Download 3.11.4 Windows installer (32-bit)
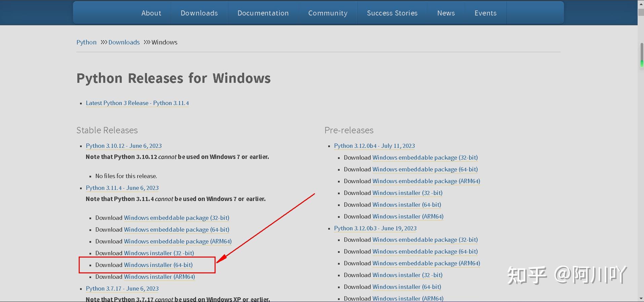Viewport: 644px width, 302px height. point(159,253)
